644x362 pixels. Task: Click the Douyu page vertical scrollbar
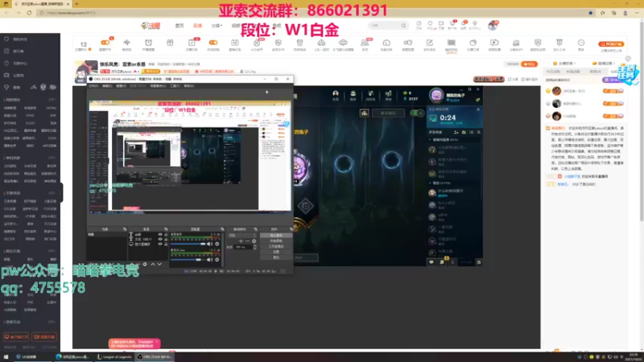pyautogui.click(x=641, y=123)
